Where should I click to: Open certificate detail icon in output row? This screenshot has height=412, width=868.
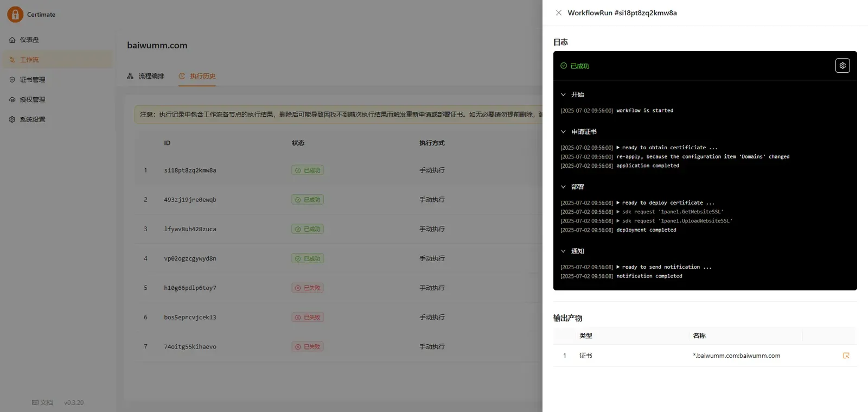point(846,356)
